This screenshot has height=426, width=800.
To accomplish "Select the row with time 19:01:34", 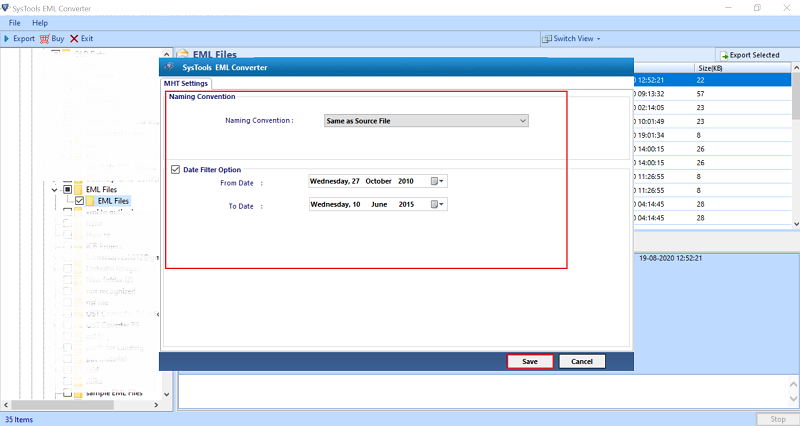I will (713, 135).
